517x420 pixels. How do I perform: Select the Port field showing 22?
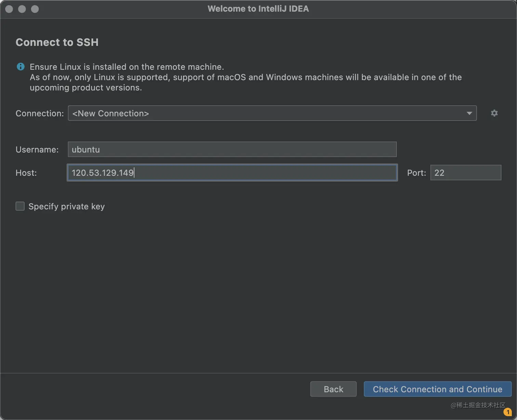465,173
